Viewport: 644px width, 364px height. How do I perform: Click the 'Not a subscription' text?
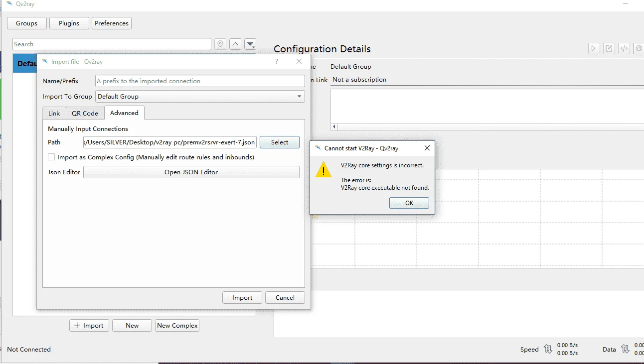pos(359,79)
